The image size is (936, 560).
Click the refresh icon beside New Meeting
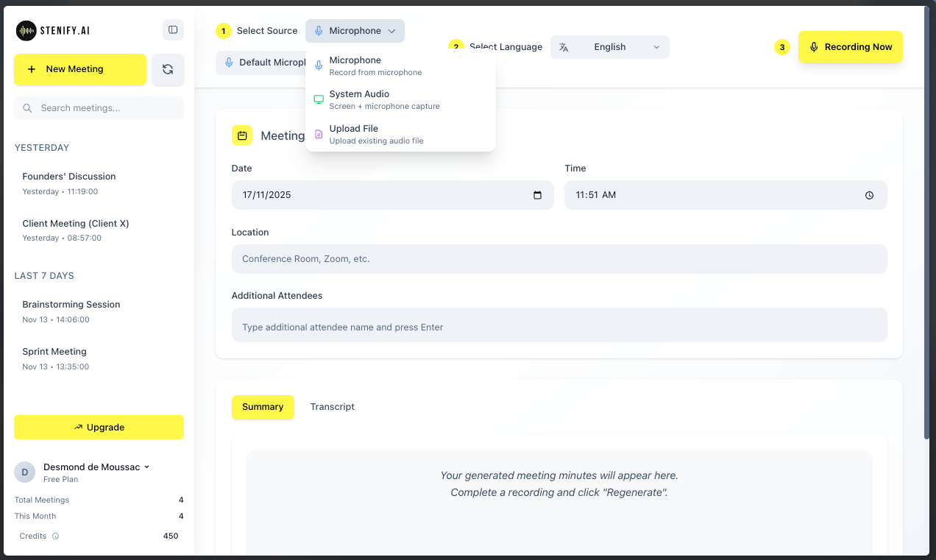(x=168, y=69)
